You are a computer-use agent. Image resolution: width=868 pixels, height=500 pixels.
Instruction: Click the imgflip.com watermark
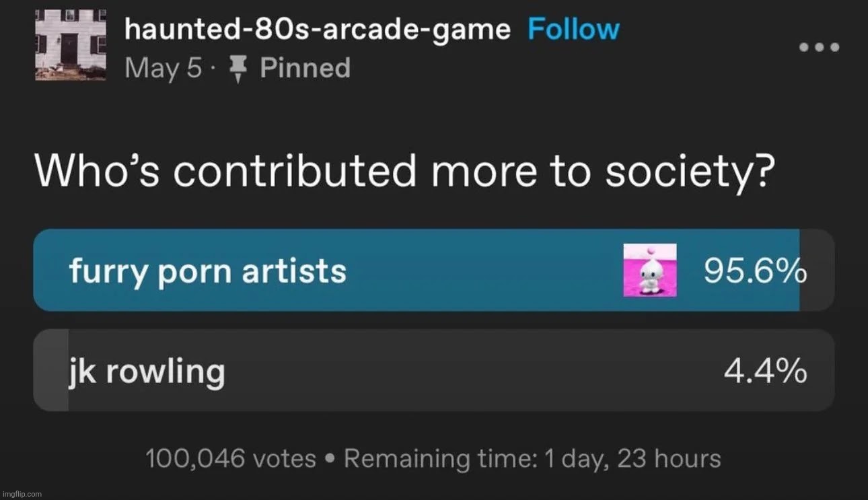coord(22,493)
